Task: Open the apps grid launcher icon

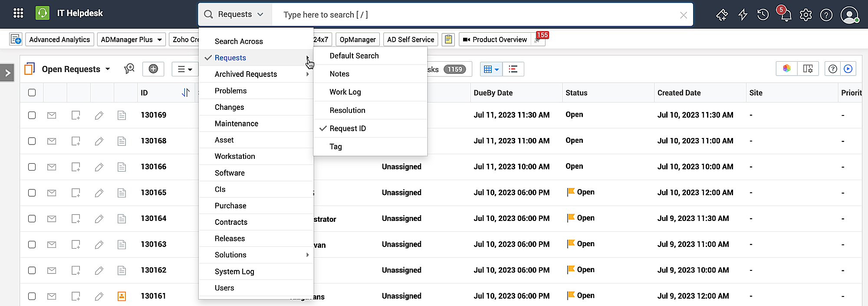Action: [18, 13]
